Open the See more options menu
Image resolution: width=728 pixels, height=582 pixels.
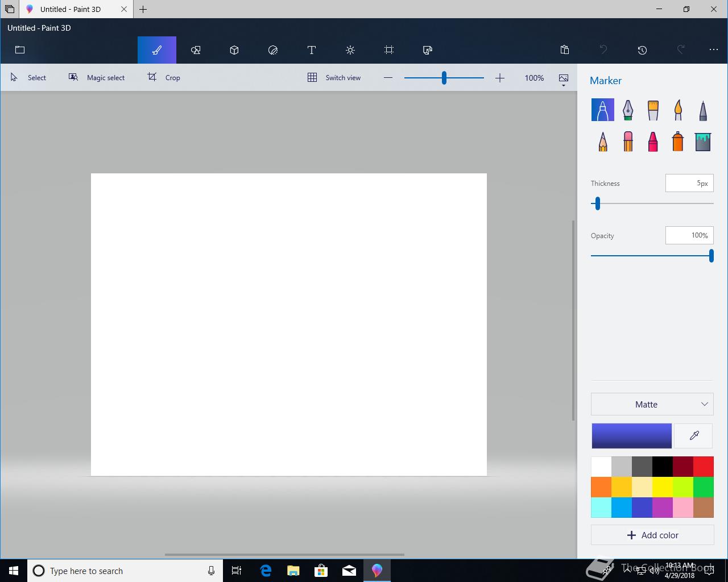(x=714, y=50)
